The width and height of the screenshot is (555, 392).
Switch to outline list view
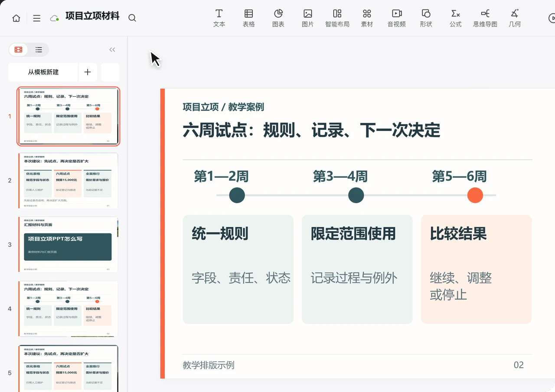pyautogui.click(x=39, y=50)
